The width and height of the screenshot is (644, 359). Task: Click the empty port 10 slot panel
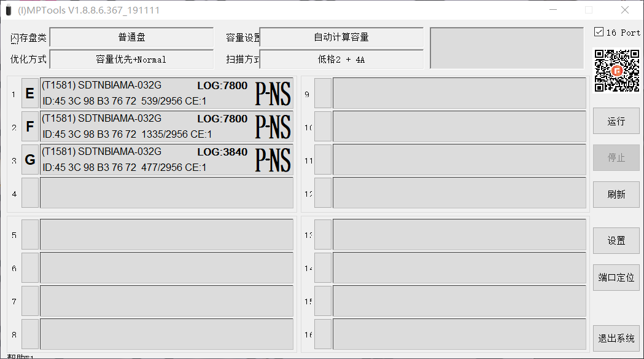[x=459, y=126]
